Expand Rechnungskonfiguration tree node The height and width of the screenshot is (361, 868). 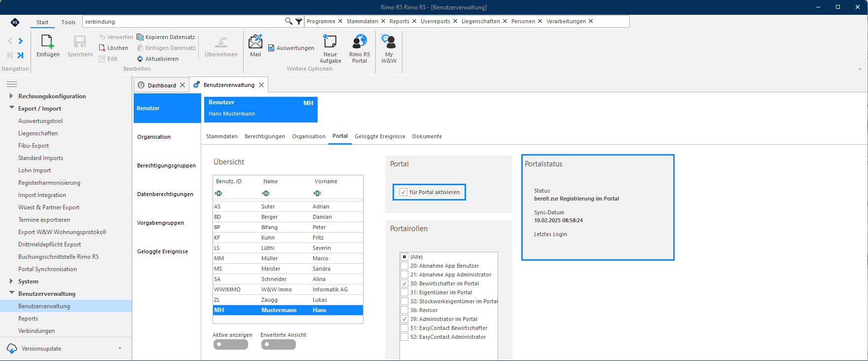point(11,96)
